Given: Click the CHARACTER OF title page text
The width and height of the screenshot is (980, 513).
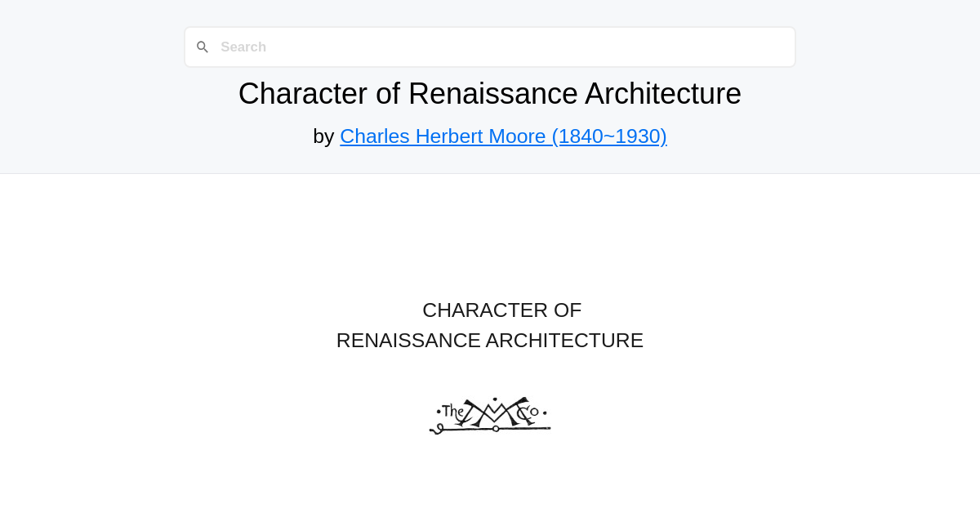Looking at the screenshot, I should (501, 310).
